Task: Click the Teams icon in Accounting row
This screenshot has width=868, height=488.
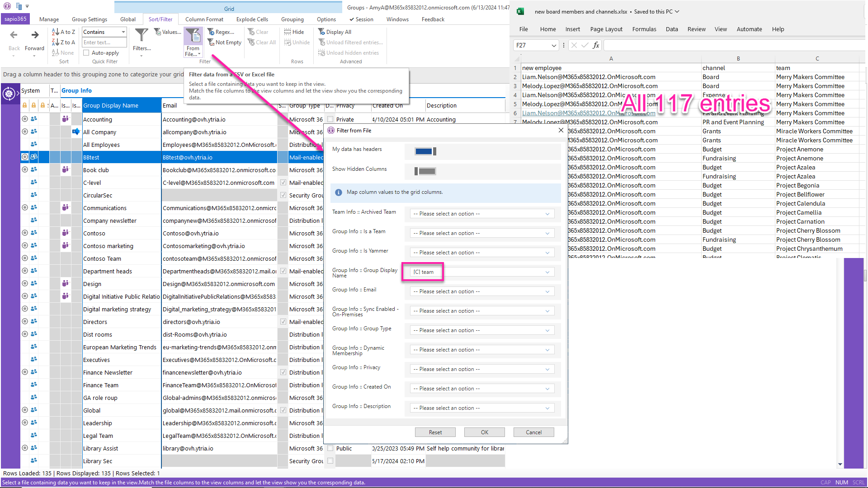Action: pos(66,119)
